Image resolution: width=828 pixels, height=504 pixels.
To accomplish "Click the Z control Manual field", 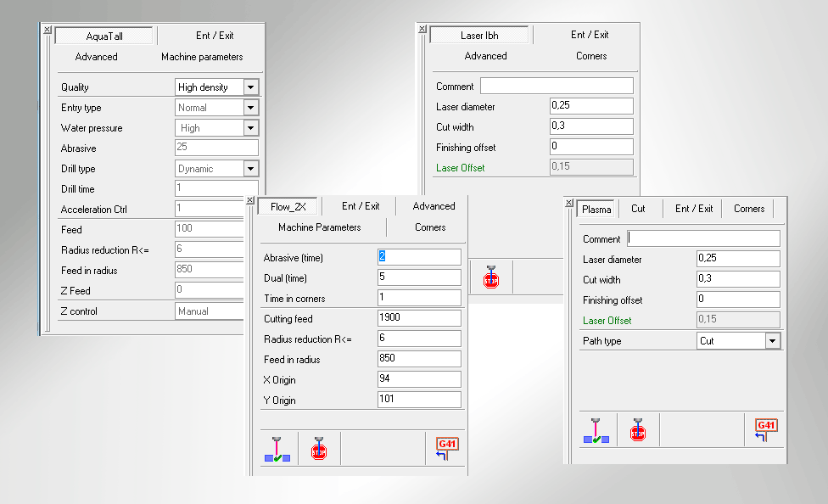I will coord(210,311).
